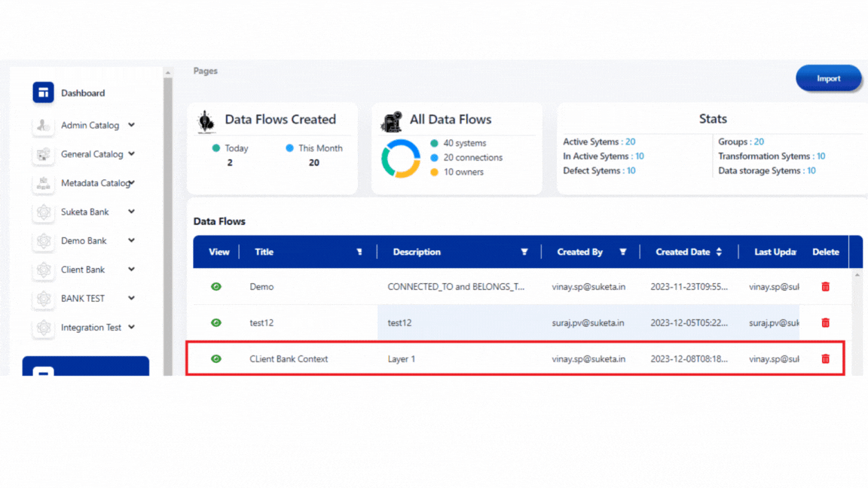This screenshot has height=488, width=868.
Task: Select BANK TEST in the sidebar
Action: (83, 298)
